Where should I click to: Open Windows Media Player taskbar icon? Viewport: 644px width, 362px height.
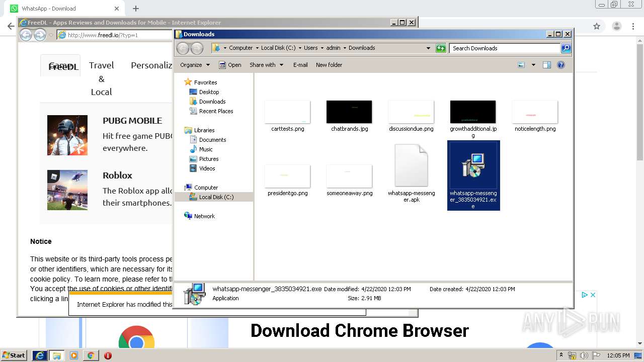(74, 355)
